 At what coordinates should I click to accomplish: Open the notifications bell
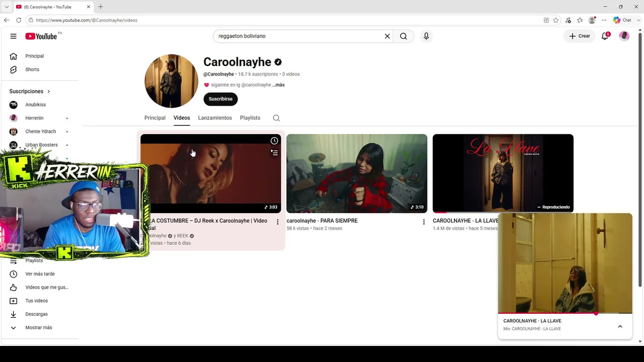point(605,36)
